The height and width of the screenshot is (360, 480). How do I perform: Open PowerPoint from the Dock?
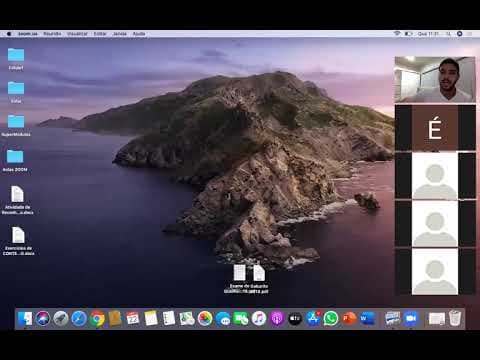coord(349,319)
